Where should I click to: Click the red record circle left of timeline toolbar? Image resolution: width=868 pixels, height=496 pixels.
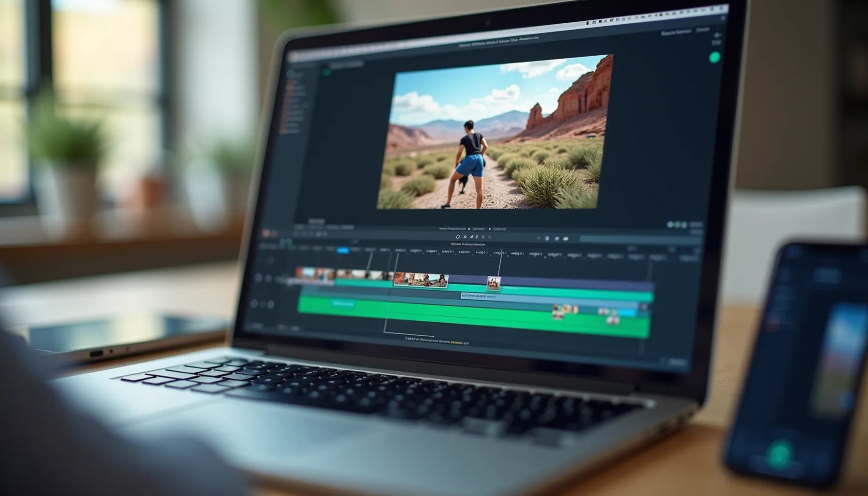pos(265,234)
